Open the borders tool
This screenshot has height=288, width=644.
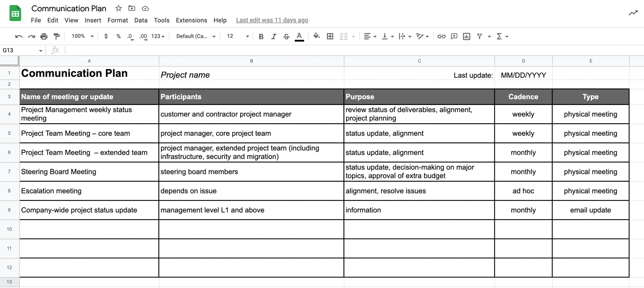coord(330,37)
